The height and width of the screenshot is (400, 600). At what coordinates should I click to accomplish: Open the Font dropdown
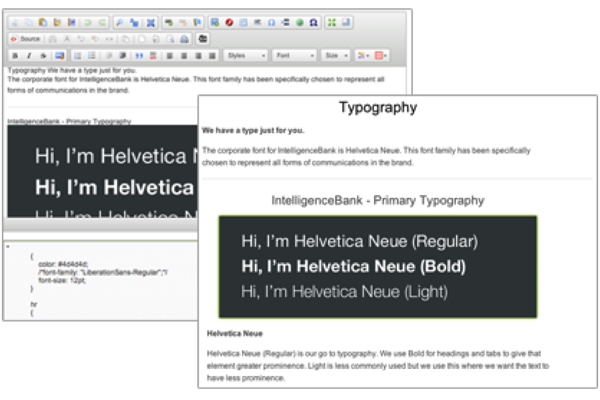(x=294, y=56)
